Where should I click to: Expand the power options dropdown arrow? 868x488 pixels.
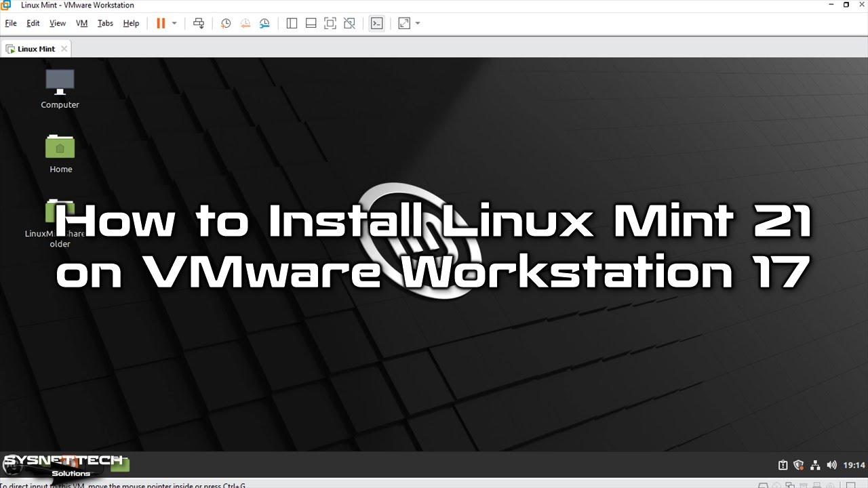pyautogui.click(x=174, y=23)
